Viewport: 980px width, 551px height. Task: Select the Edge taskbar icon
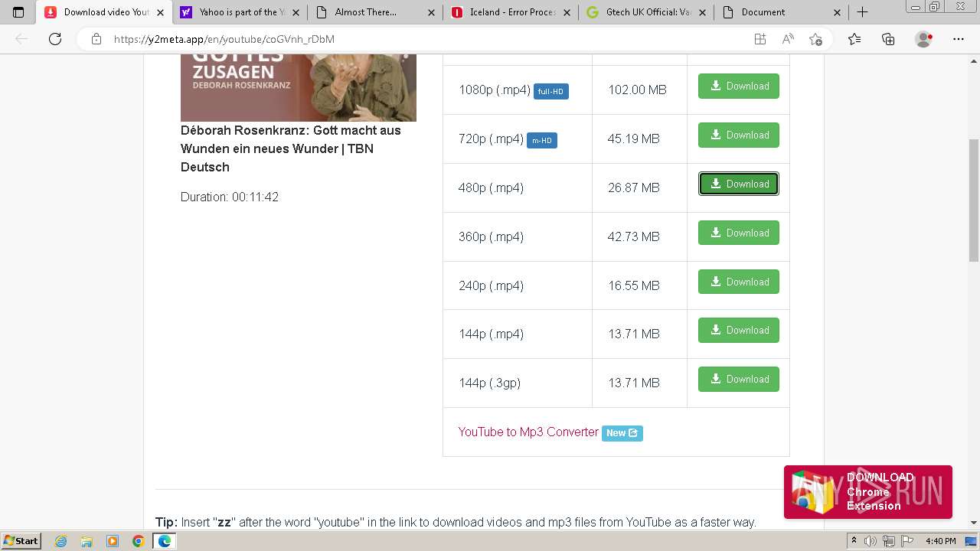coord(164,541)
